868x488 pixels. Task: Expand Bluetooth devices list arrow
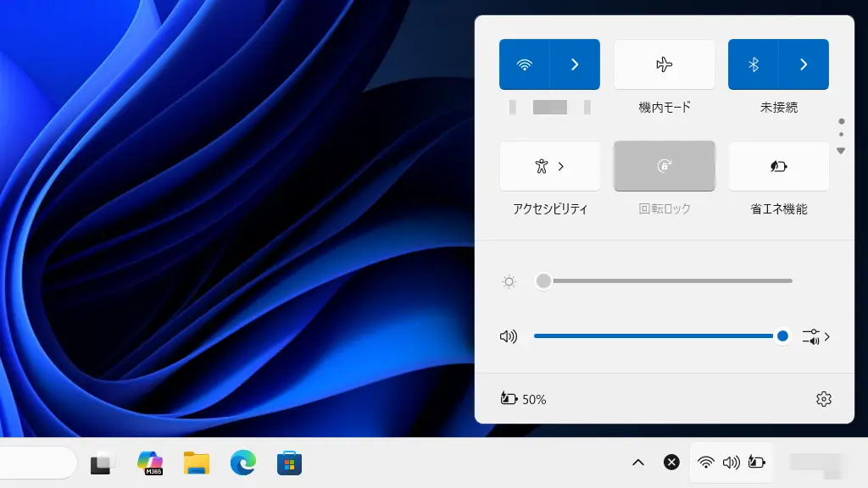[804, 64]
